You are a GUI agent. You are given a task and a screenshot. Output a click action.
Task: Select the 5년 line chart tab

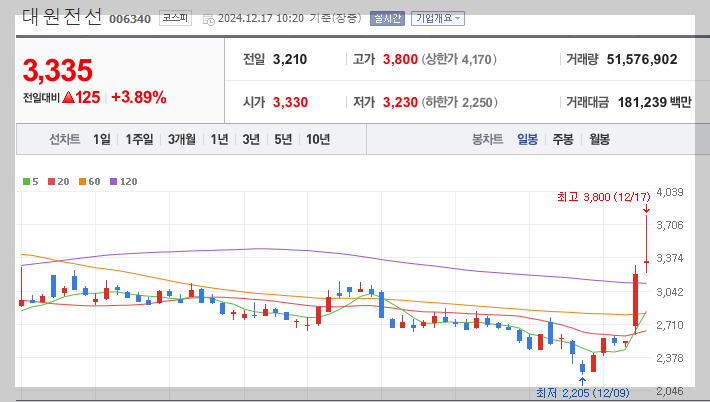click(x=283, y=139)
